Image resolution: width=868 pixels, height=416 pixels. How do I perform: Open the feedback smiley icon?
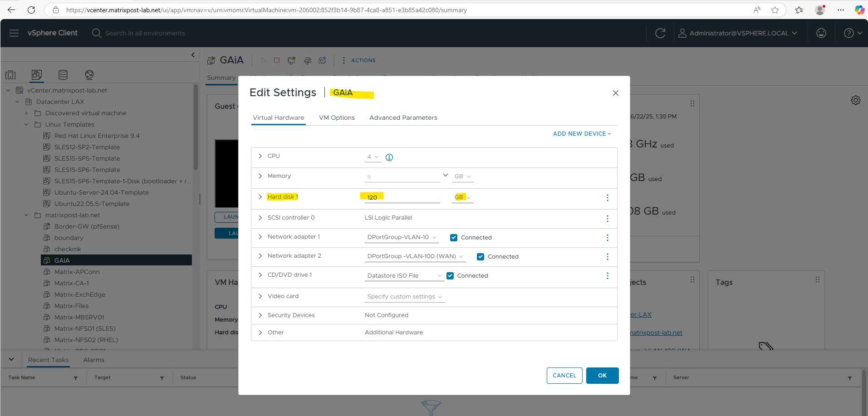[x=821, y=33]
